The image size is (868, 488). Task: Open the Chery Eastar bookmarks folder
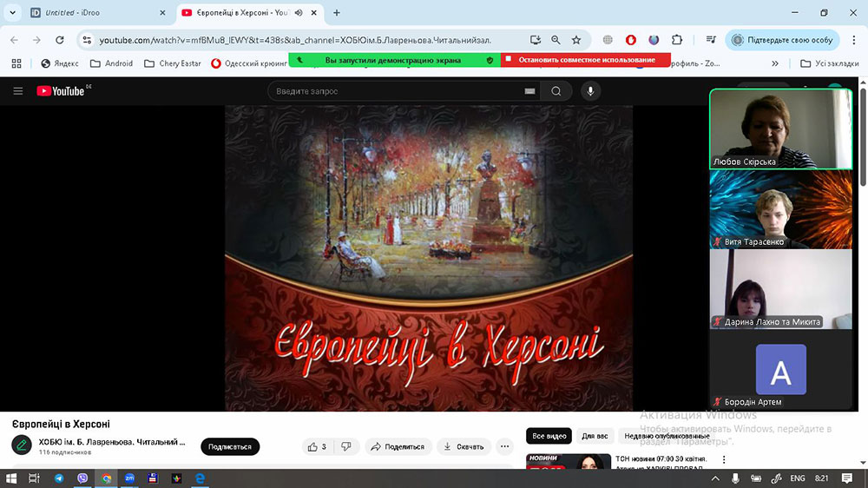(x=172, y=63)
